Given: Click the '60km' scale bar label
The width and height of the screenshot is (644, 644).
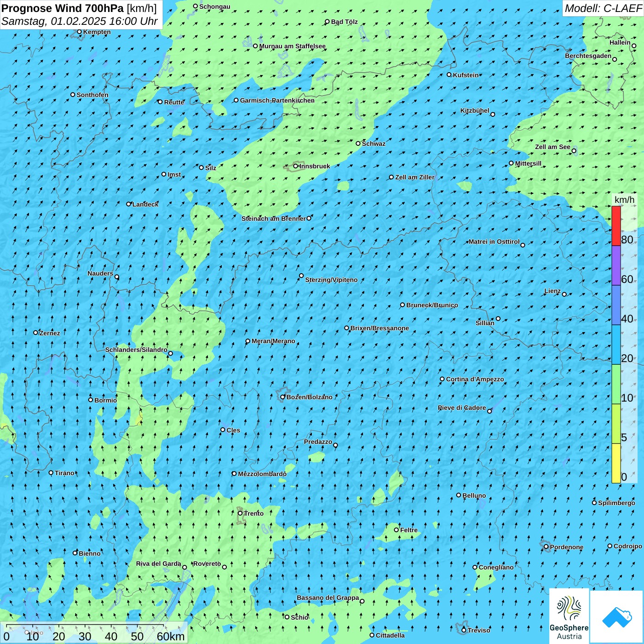Looking at the screenshot, I should [171, 636].
